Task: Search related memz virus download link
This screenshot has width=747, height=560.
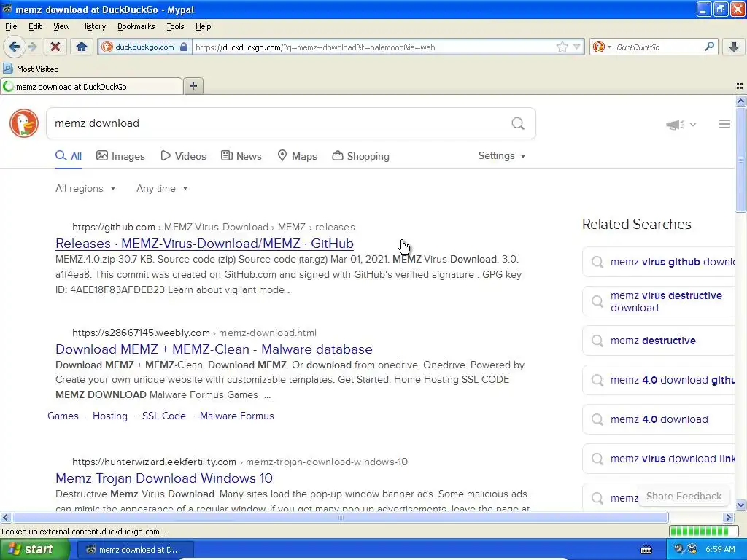Action: click(x=659, y=459)
